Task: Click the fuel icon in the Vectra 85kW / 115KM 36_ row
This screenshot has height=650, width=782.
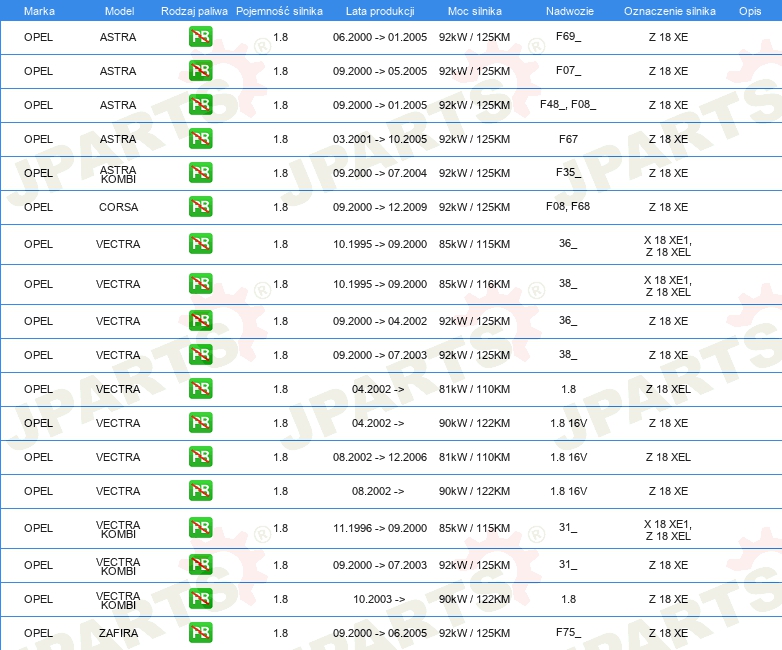Action: [x=200, y=243]
